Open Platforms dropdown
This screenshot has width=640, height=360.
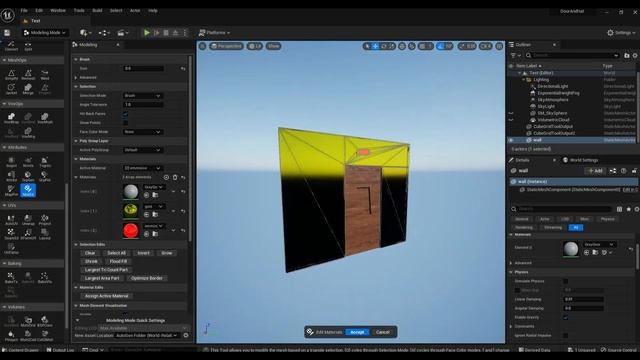pyautogui.click(x=214, y=33)
